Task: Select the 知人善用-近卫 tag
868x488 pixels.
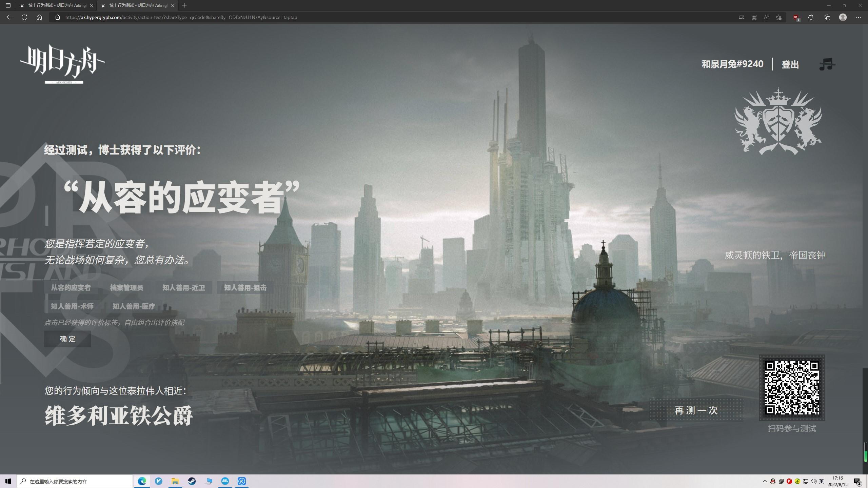Action: (x=183, y=288)
